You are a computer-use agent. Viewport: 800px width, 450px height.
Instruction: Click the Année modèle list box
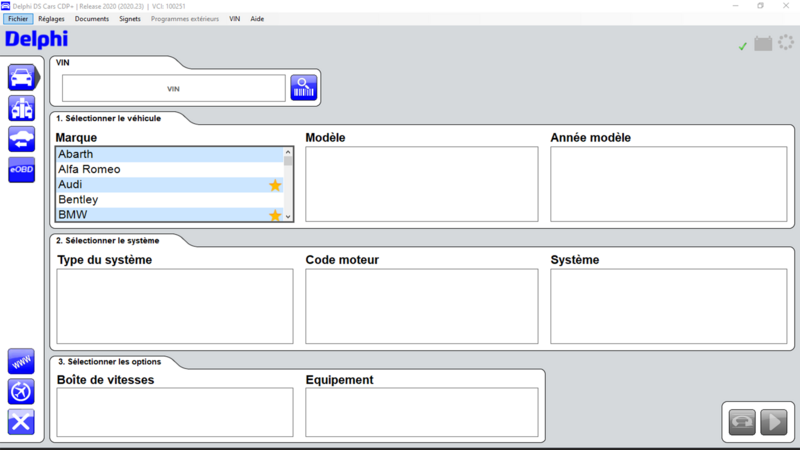[x=668, y=184]
